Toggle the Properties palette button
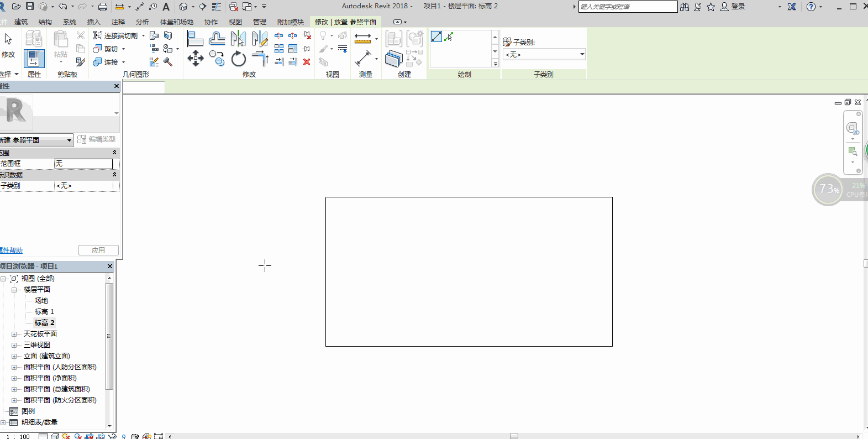Image resolution: width=868 pixels, height=439 pixels. tap(34, 58)
